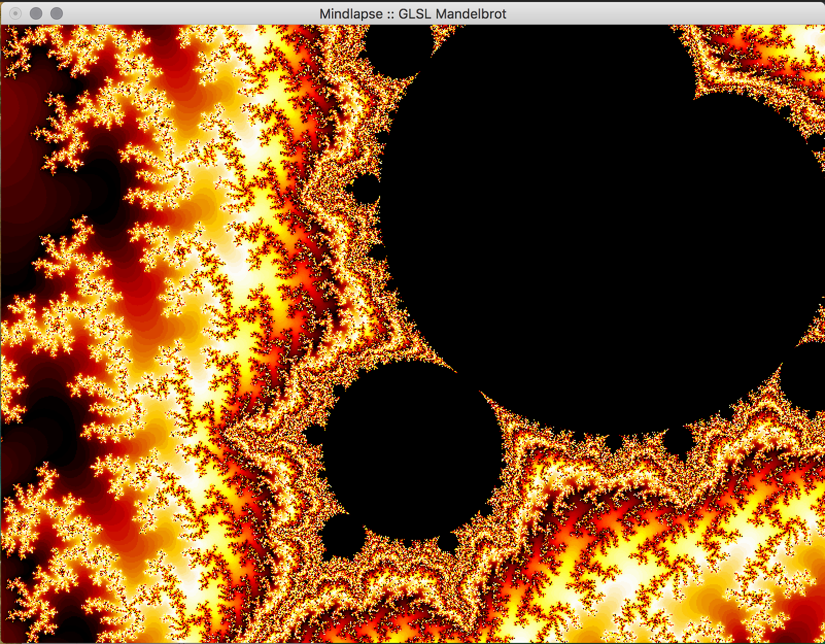Click the Mindlapse GLSL Mandelbrot title text
The width and height of the screenshot is (825, 644).
point(413,14)
